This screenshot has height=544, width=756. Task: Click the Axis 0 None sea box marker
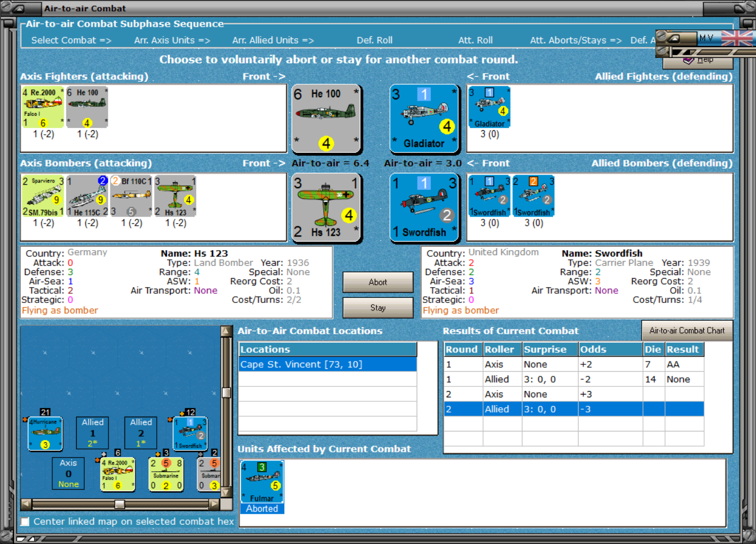(x=68, y=474)
